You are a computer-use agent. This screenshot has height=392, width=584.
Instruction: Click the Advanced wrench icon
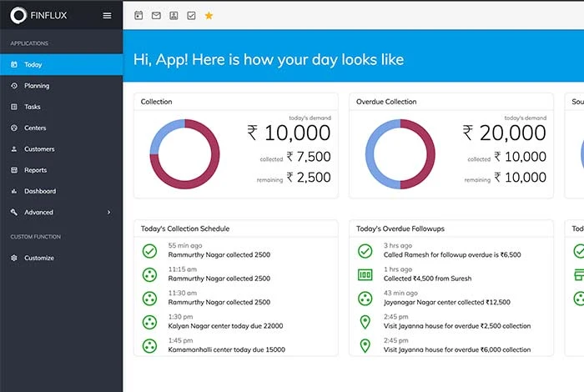pyautogui.click(x=14, y=212)
